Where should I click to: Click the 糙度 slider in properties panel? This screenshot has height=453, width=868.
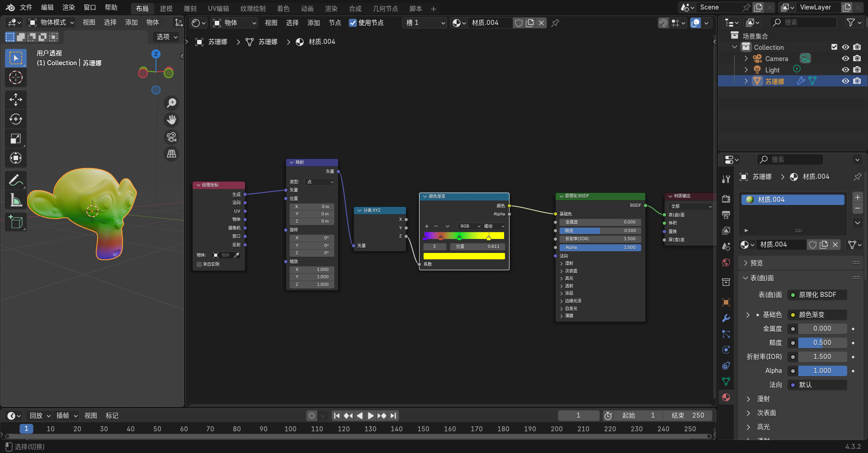click(822, 343)
